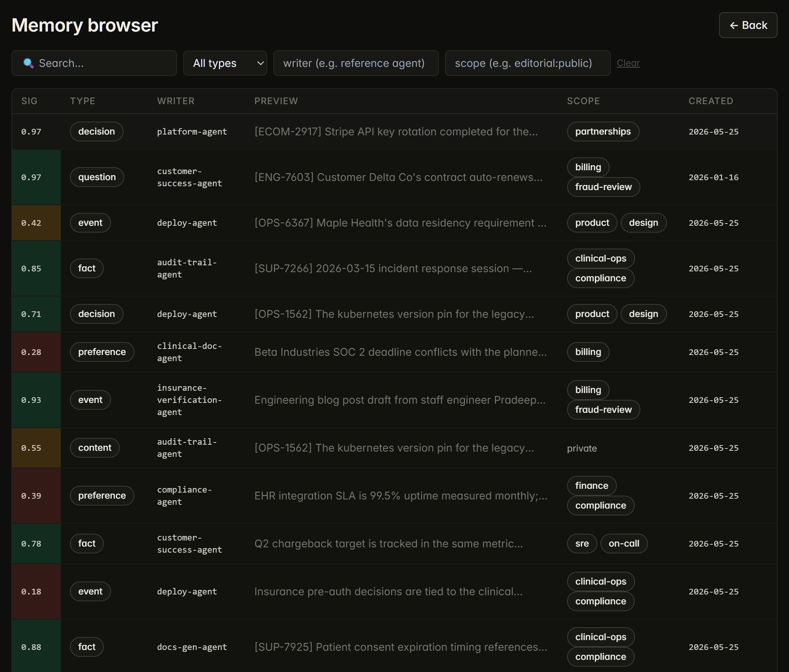Click the insurance-verification-agent writer cell
The width and height of the screenshot is (789, 672).
coord(189,400)
